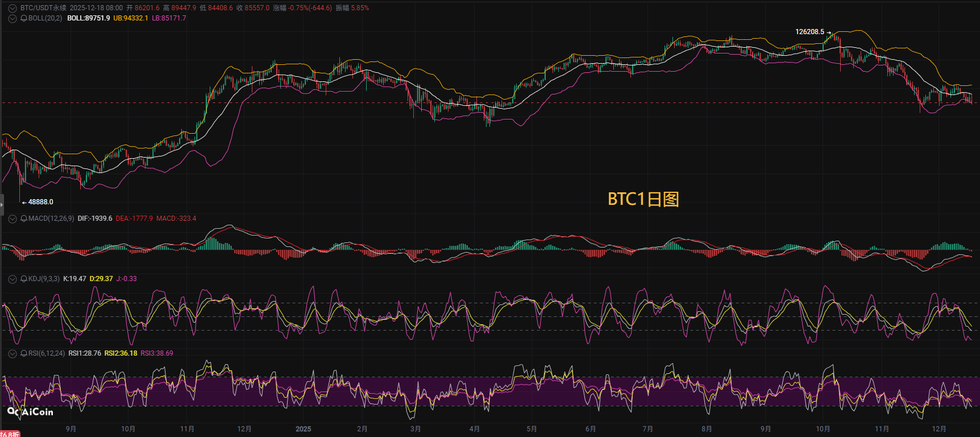Click the KDJ alert bell icon
The height and width of the screenshot is (437, 980).
tap(24, 279)
